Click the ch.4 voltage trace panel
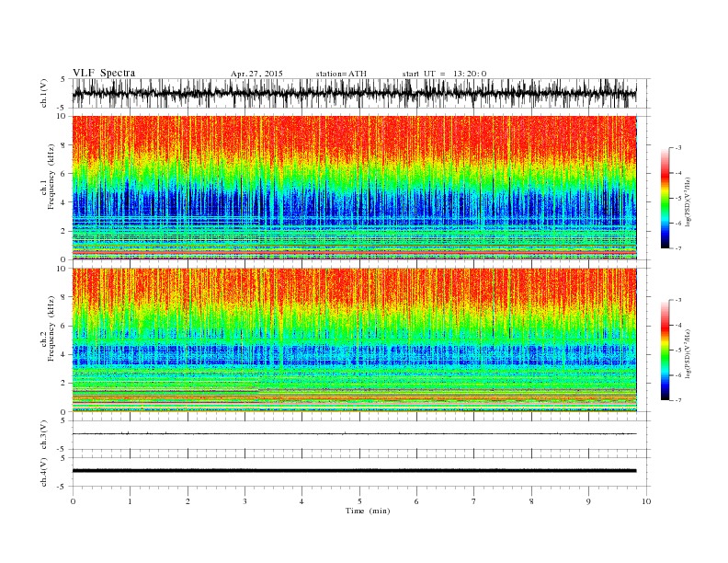The height and width of the screenshot is (563, 728). point(361,472)
